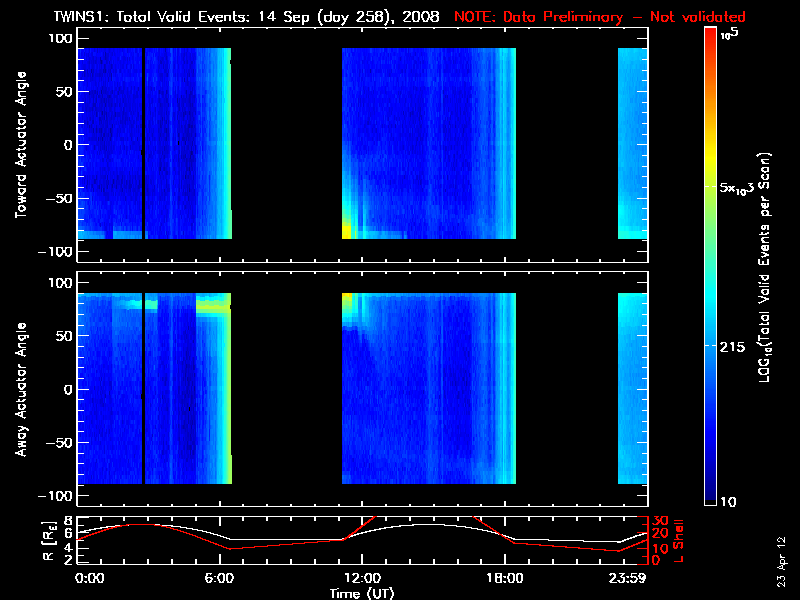Select the '18:00' time tick label
The image size is (800, 600).
pyautogui.click(x=505, y=578)
